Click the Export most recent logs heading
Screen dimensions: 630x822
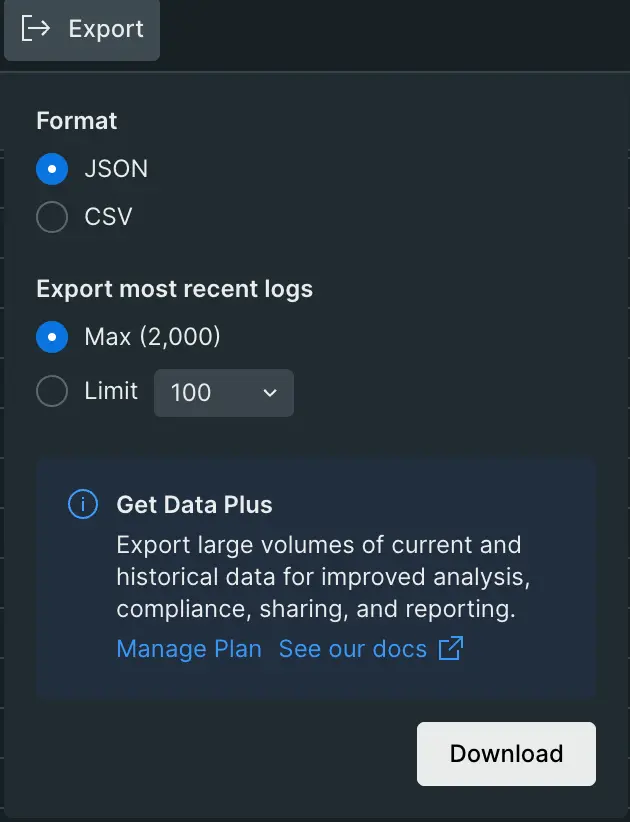[174, 289]
